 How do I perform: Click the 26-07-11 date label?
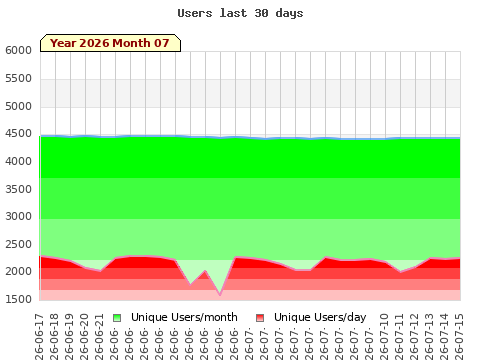point(399,337)
